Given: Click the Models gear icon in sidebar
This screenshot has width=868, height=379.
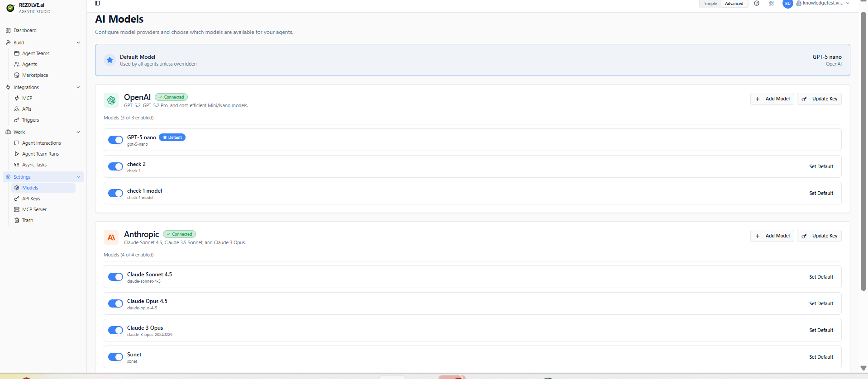Looking at the screenshot, I should (x=17, y=188).
